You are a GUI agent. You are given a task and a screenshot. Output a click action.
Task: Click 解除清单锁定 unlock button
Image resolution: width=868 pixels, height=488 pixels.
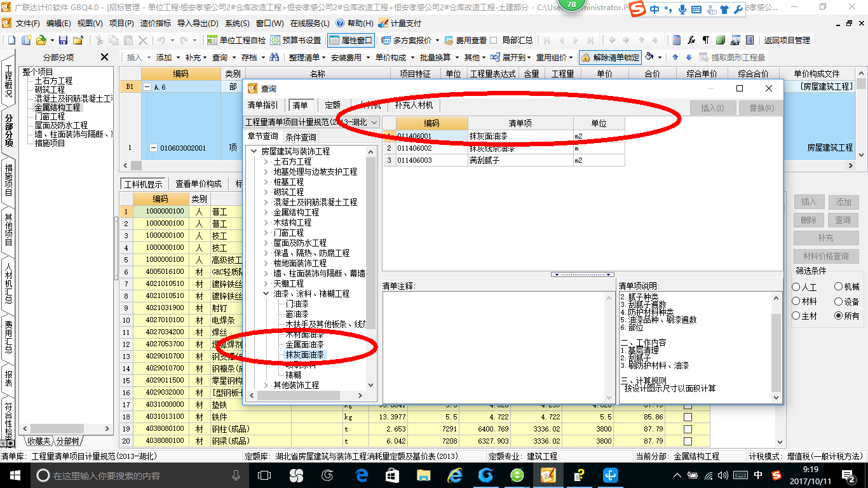(610, 57)
